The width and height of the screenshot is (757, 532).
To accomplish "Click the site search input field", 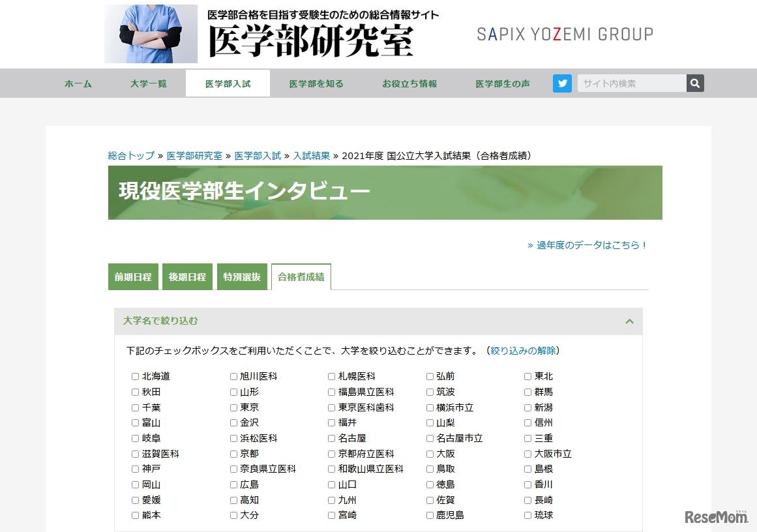I will (x=629, y=83).
